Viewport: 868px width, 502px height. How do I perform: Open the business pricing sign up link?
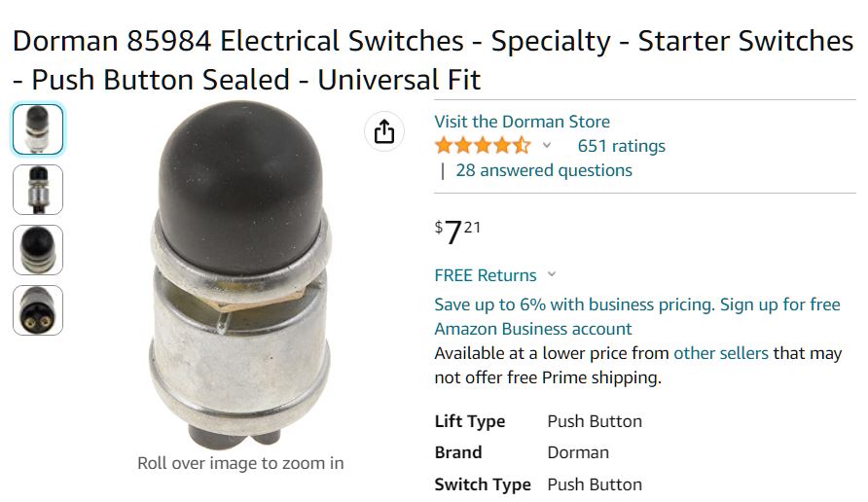636,316
